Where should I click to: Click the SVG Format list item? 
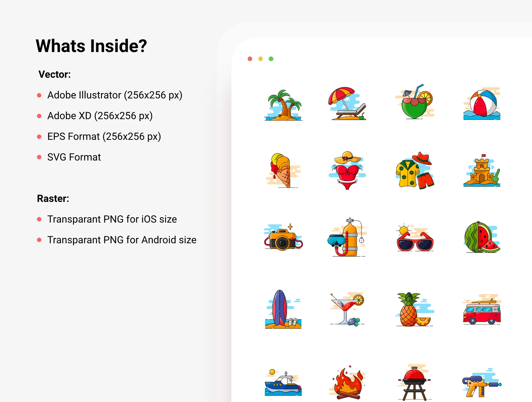(x=74, y=157)
